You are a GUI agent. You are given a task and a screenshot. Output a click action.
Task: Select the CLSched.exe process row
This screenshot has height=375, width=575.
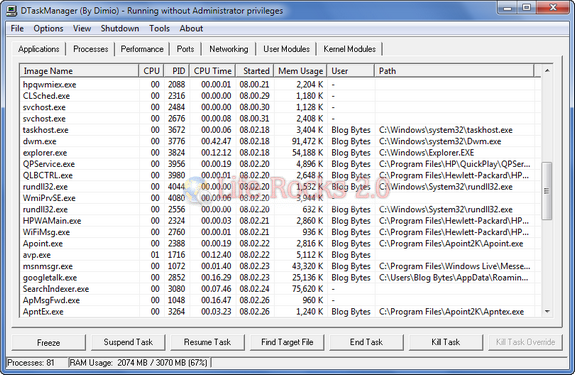click(x=280, y=96)
